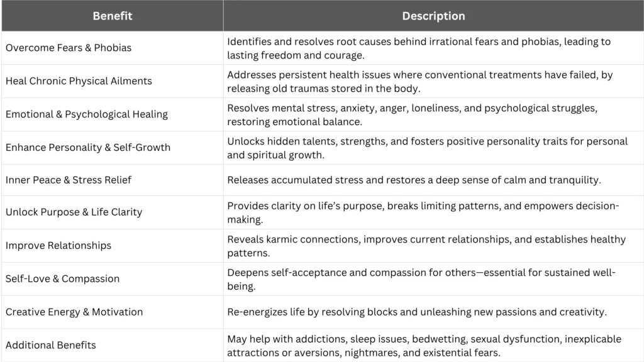Select the Heal Chronic Physical Ailments cell
This screenshot has width=644, height=362.
click(79, 81)
